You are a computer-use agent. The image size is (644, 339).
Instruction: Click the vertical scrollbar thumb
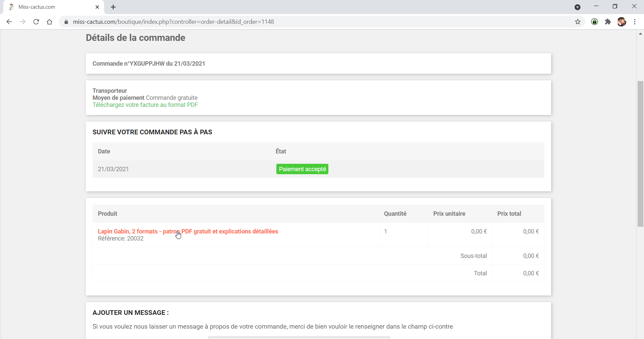640,154
